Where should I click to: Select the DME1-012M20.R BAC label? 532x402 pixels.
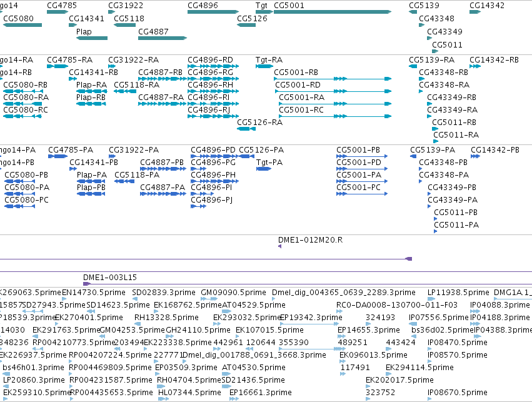(x=310, y=240)
